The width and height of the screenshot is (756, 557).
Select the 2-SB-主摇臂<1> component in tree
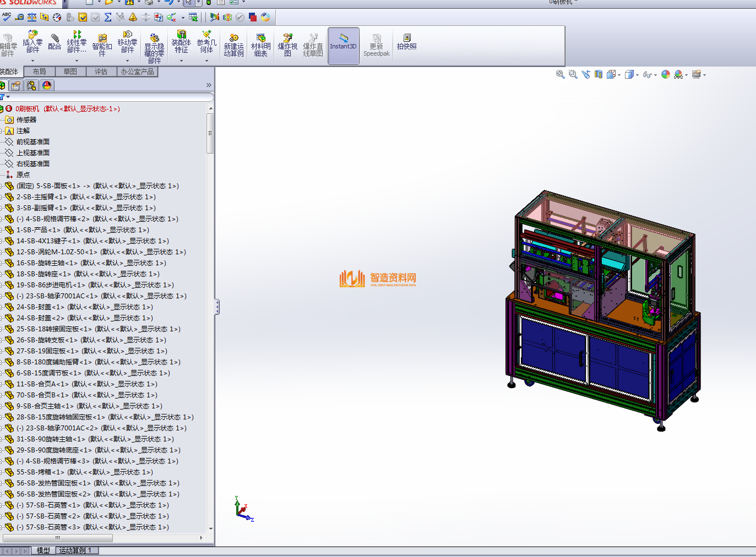(42, 197)
